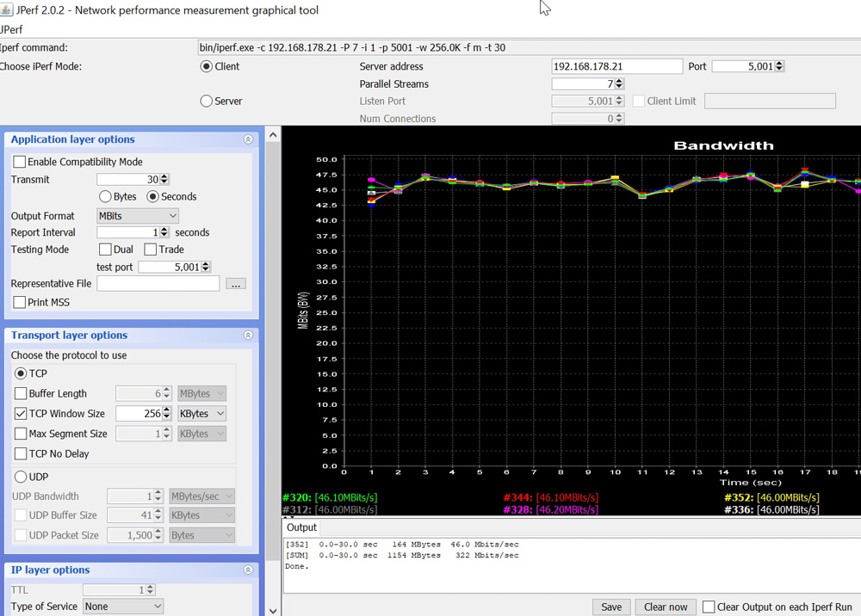Viewport: 861px width, 616px height.
Task: Select the Server mode radio button
Action: [206, 102]
